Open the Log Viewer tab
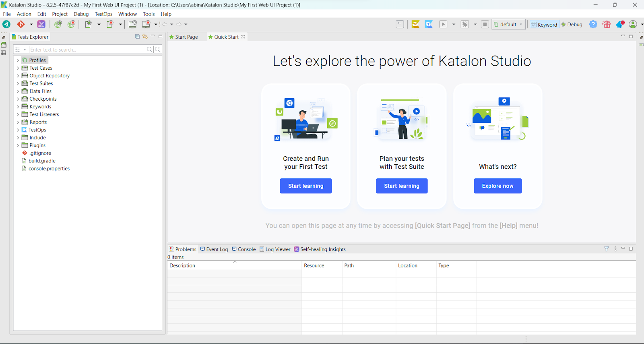The image size is (644, 344). point(275,249)
